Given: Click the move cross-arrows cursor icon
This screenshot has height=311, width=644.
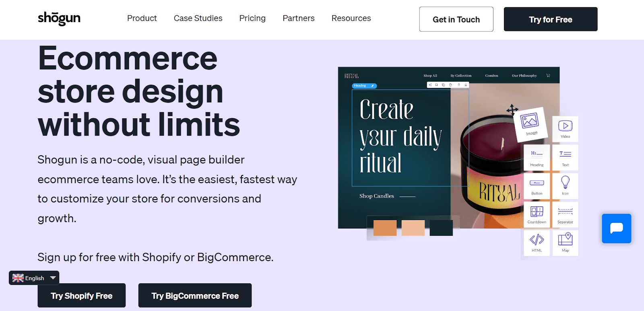Looking at the screenshot, I should [x=512, y=109].
